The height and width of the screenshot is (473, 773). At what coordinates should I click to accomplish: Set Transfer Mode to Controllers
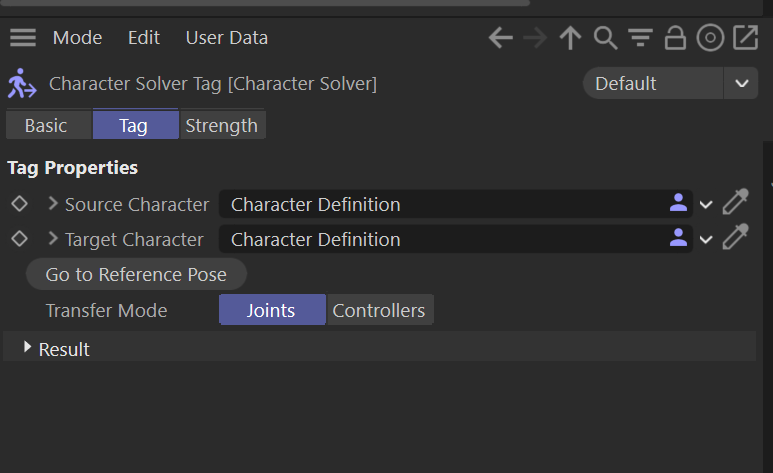point(379,310)
